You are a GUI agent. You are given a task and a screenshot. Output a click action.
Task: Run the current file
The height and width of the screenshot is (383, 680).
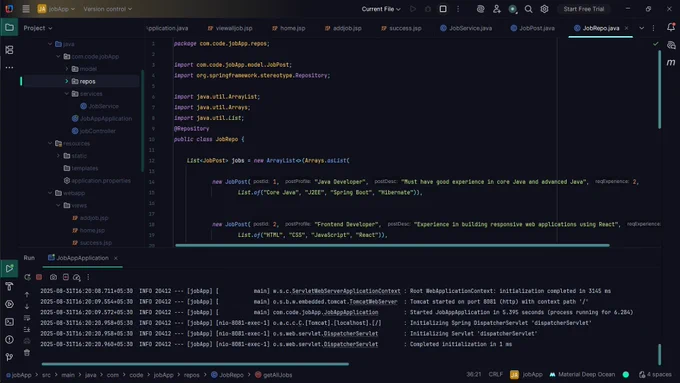[412, 9]
